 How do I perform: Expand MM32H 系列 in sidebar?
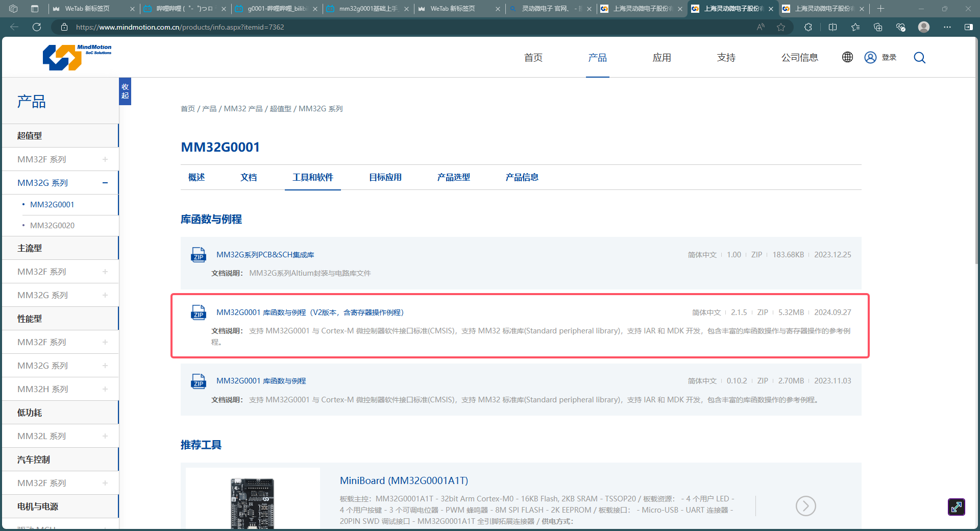(x=105, y=389)
